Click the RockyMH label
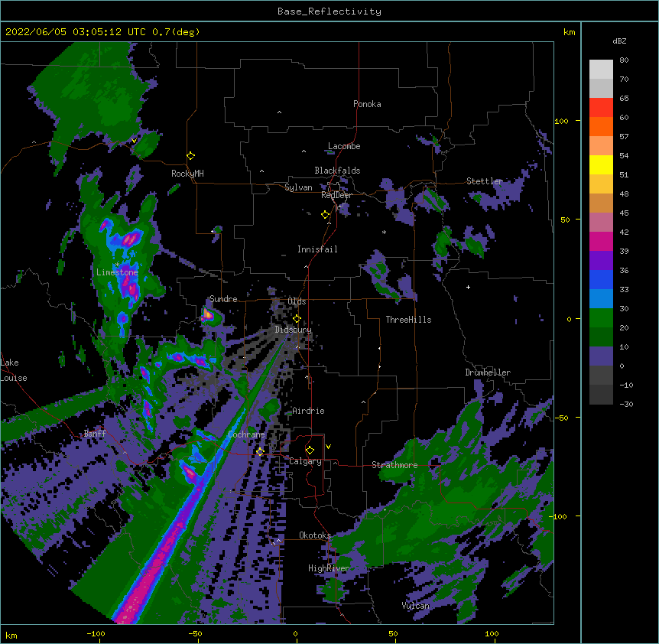Screen dimensions: 659x644 click(187, 174)
